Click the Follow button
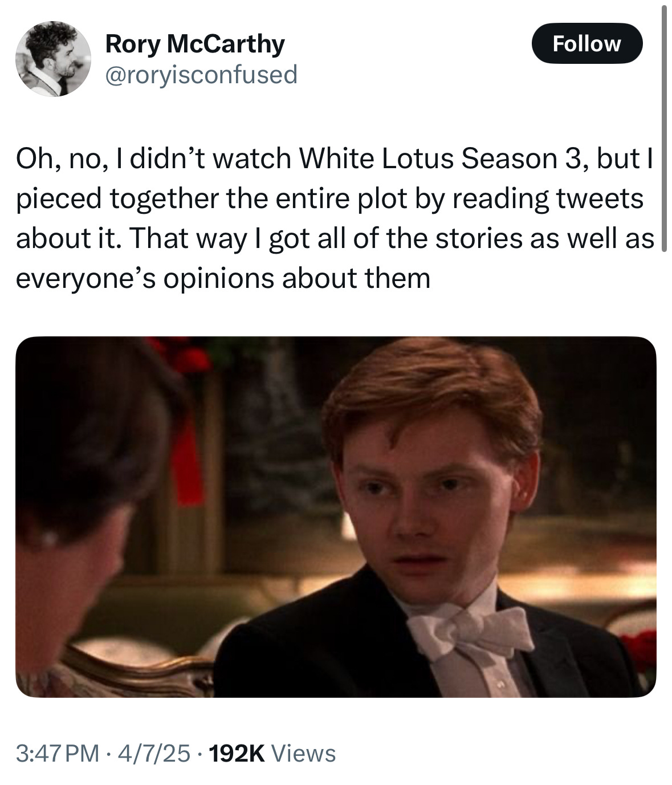672x785 pixels. click(x=587, y=43)
